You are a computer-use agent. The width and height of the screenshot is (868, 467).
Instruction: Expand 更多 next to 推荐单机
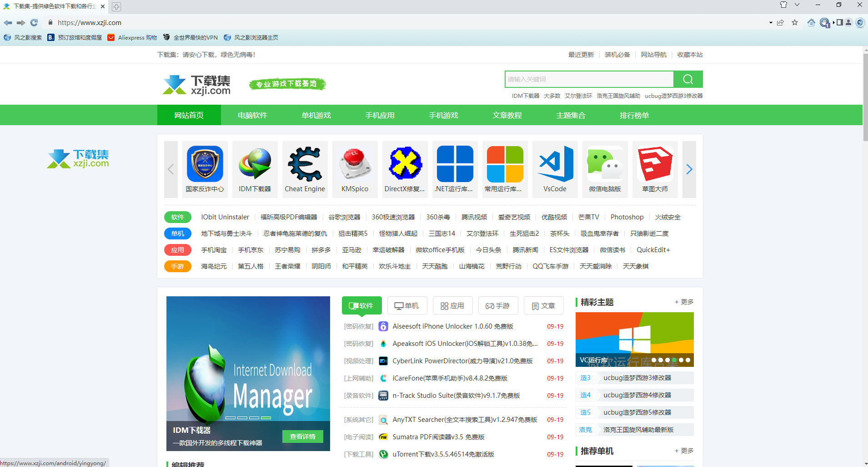[x=684, y=451]
